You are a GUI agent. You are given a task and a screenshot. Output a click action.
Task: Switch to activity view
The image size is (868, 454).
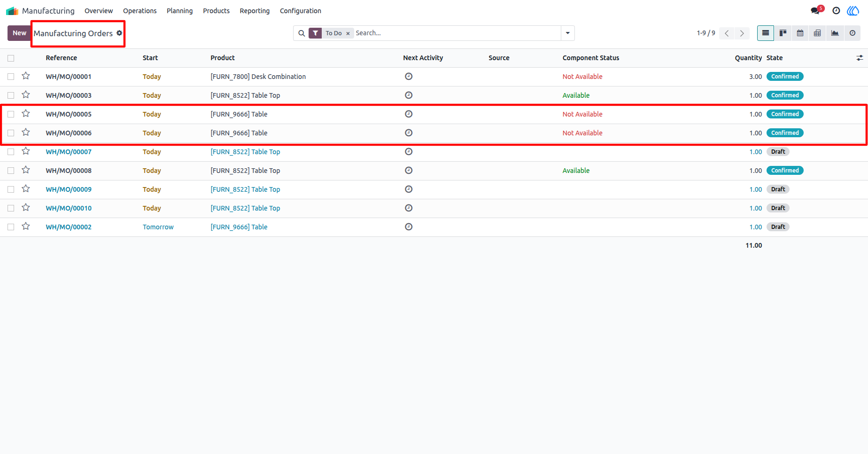click(852, 33)
